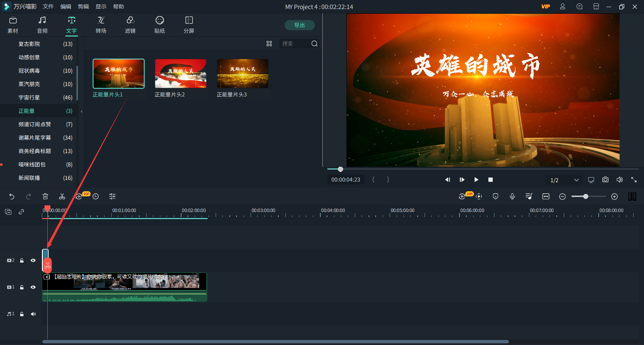
Task: Record a voiceover with the microphone icon
Action: pos(512,196)
